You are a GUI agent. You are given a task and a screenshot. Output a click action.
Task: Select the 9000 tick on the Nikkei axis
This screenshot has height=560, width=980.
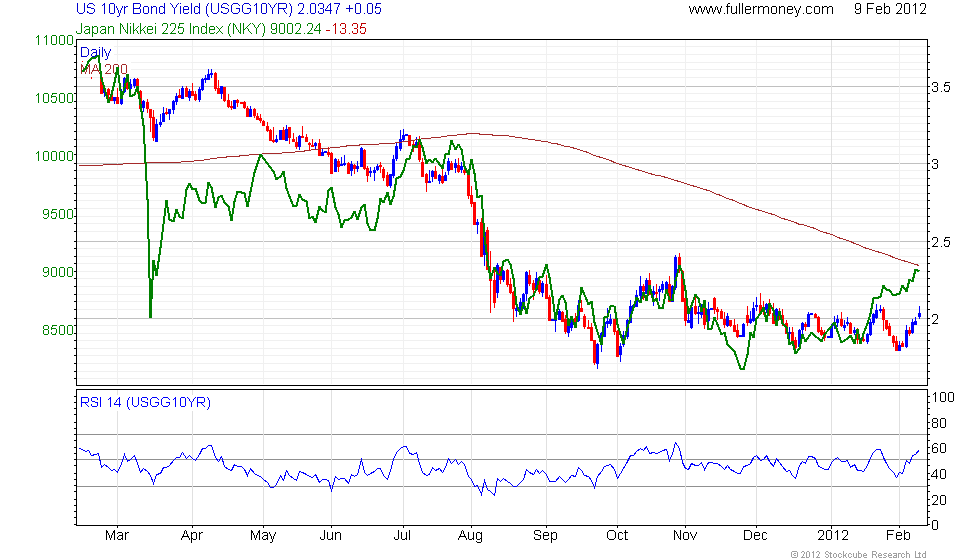click(x=56, y=272)
